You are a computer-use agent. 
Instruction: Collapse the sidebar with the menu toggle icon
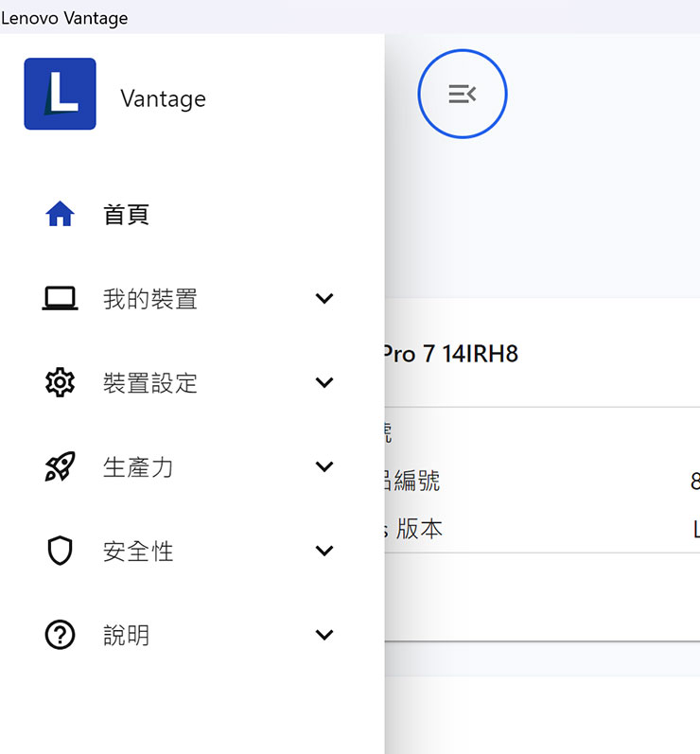coord(463,94)
